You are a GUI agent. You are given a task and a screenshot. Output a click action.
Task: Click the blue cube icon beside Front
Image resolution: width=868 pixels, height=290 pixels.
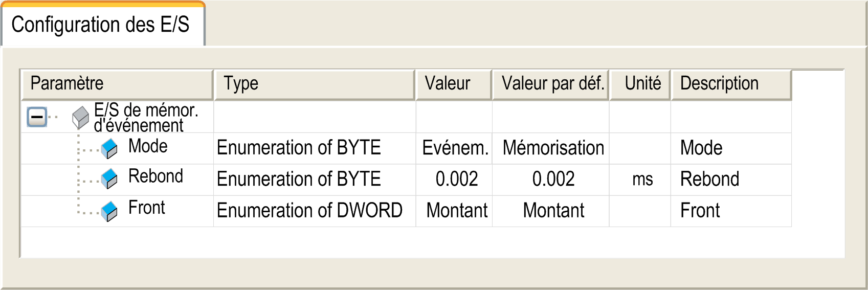[x=109, y=211]
